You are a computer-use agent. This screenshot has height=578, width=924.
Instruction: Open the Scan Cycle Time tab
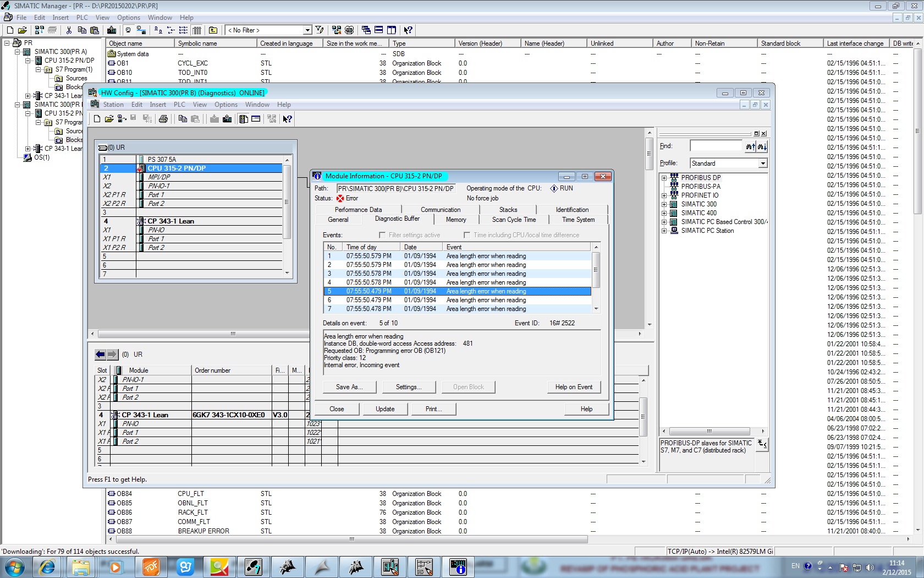pyautogui.click(x=514, y=220)
